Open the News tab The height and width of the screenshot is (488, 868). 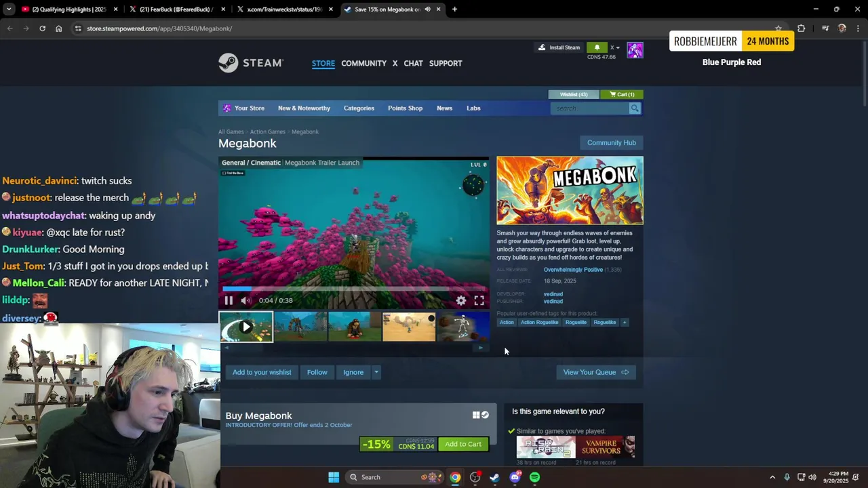click(x=444, y=108)
